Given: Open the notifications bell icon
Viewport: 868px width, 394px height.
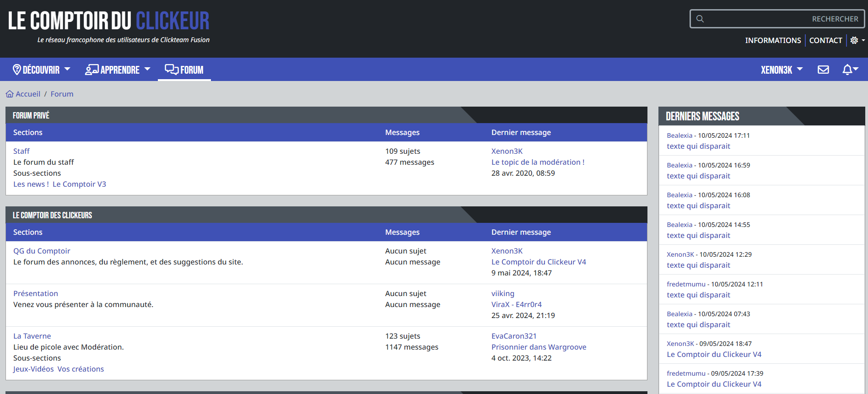Looking at the screenshot, I should pos(847,70).
